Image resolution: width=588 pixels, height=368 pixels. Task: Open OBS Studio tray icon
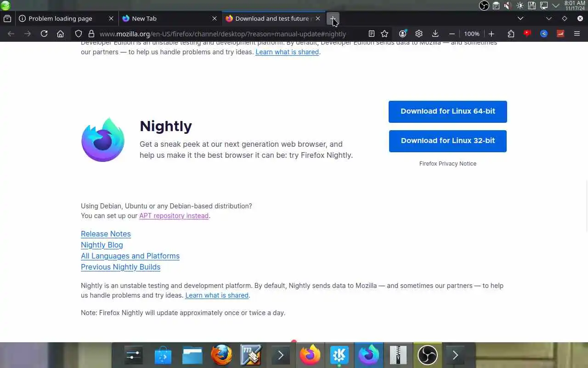click(x=484, y=6)
